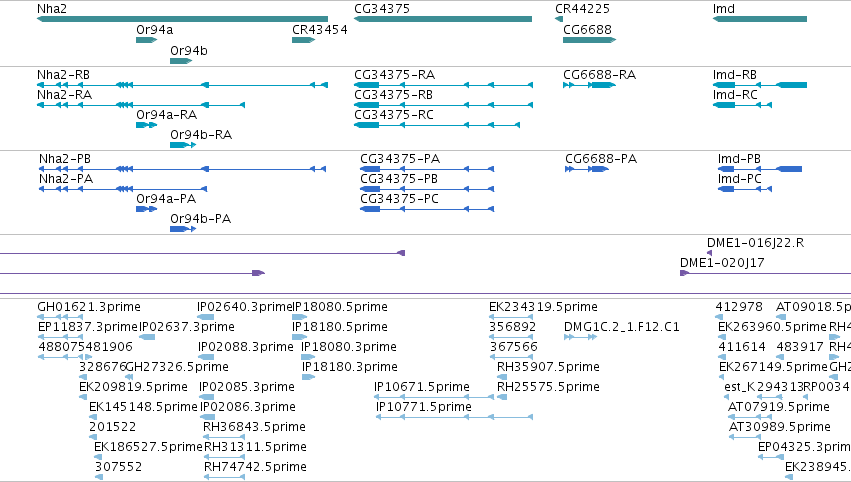
Task: Click the EK263960.5prime EST label
Action: coord(772,327)
